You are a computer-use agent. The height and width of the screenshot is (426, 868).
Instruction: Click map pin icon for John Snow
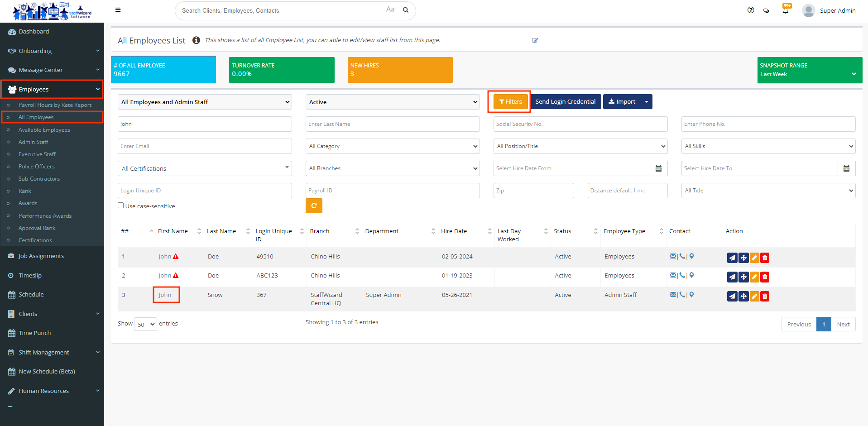(x=691, y=295)
